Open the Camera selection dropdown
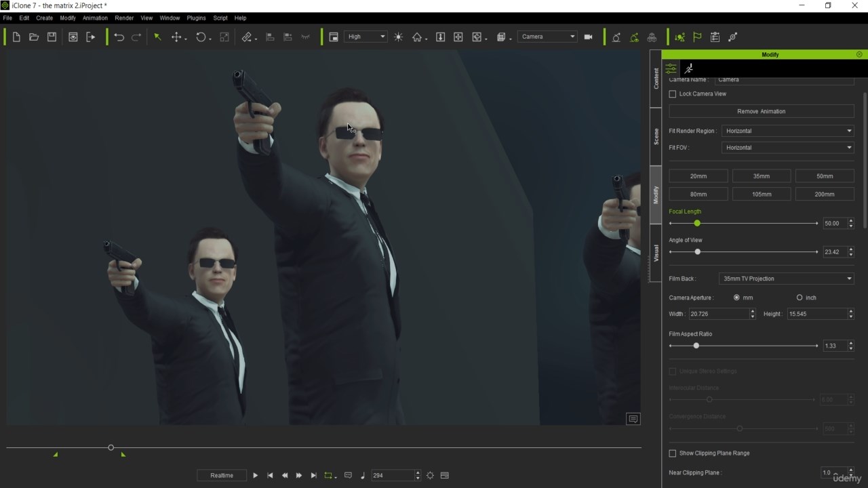868x488 pixels. (548, 37)
